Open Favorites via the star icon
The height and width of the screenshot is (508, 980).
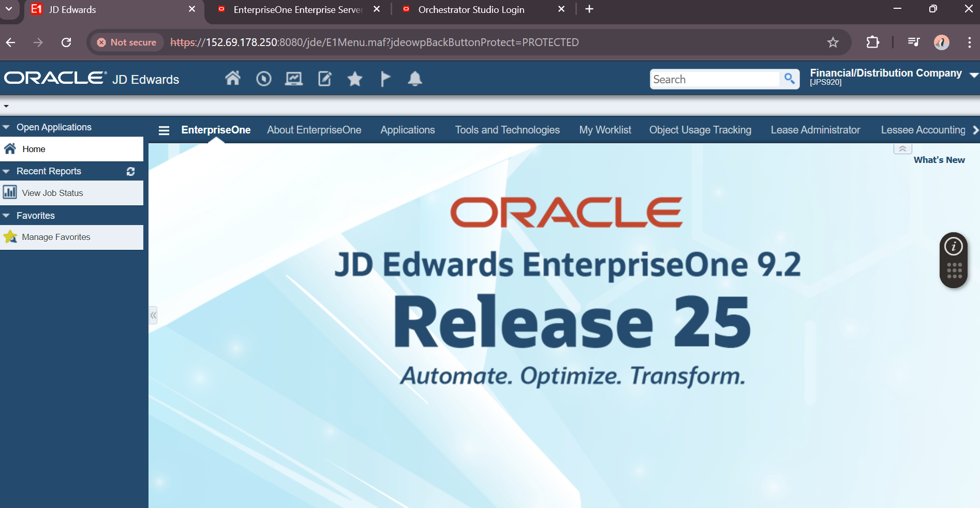pos(354,79)
